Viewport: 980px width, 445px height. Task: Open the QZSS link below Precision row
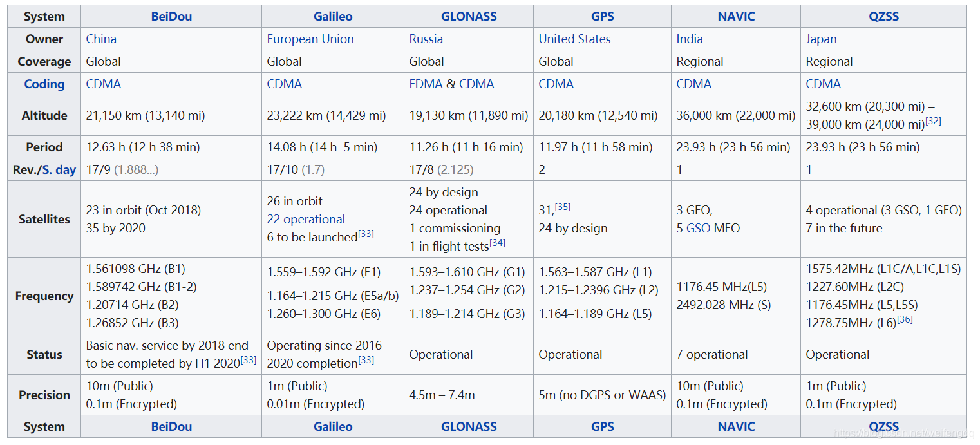883,426
